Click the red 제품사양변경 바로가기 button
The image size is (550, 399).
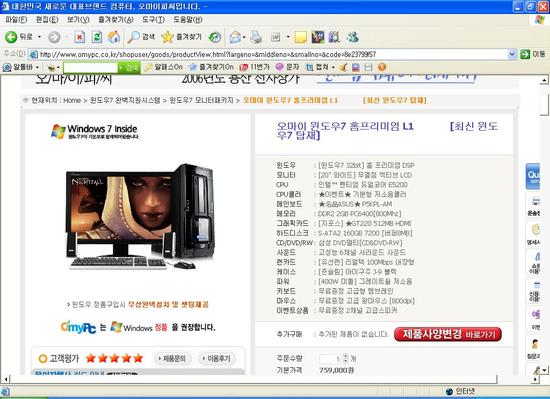click(448, 334)
